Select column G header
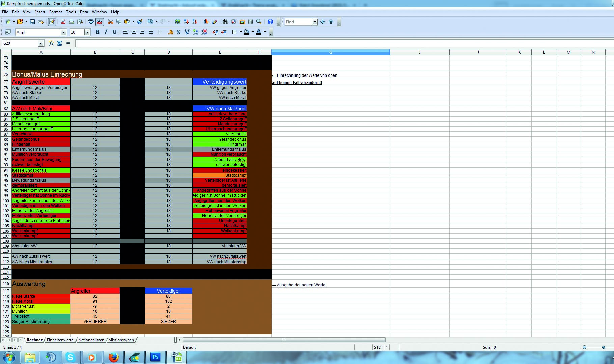Image resolution: width=614 pixels, height=364 pixels. point(330,52)
